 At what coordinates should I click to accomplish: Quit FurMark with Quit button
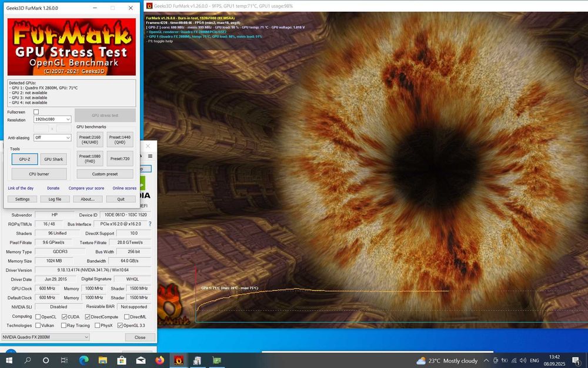(121, 199)
